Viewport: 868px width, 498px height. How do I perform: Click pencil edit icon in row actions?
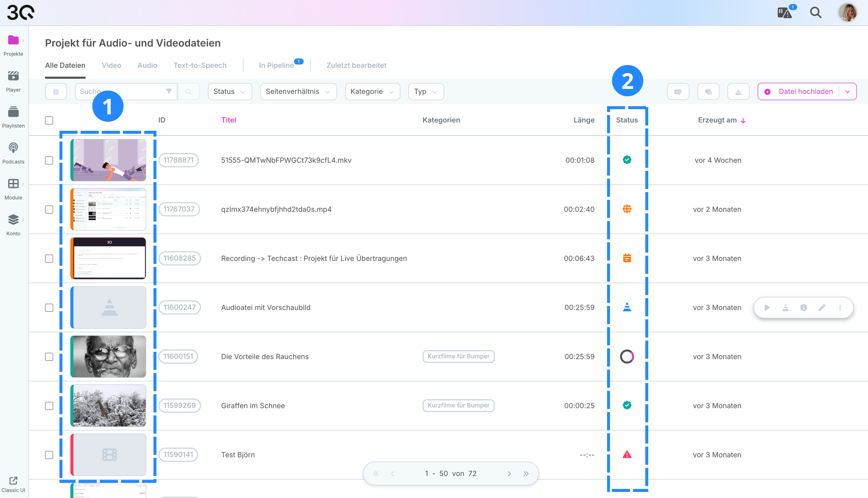click(x=822, y=308)
